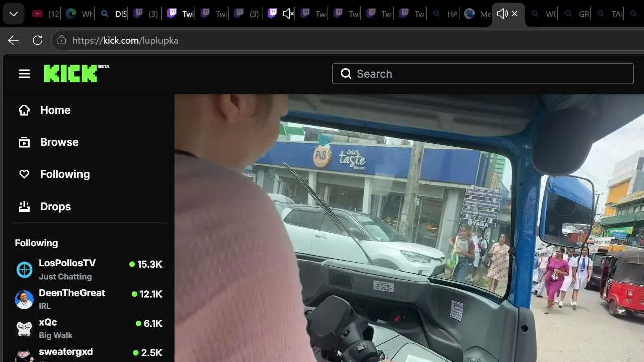Click the luplupka live stream video
Viewport: 644px width, 362px height.
(409, 228)
